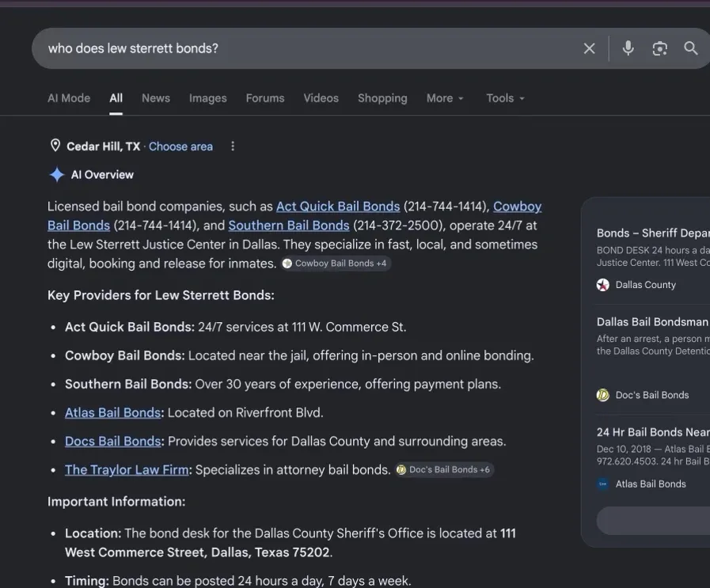Open Docs Bail Bonds bullet link
The width and height of the screenshot is (710, 588).
click(x=112, y=442)
